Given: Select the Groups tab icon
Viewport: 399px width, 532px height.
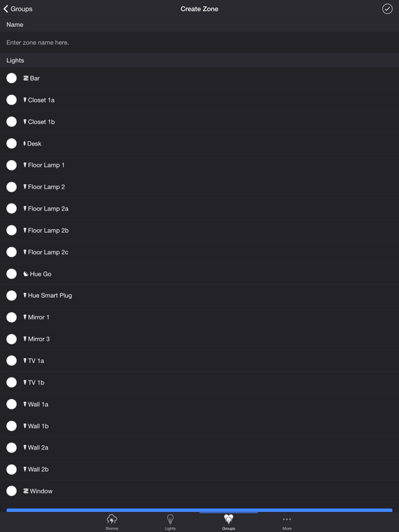Looking at the screenshot, I should (229, 519).
